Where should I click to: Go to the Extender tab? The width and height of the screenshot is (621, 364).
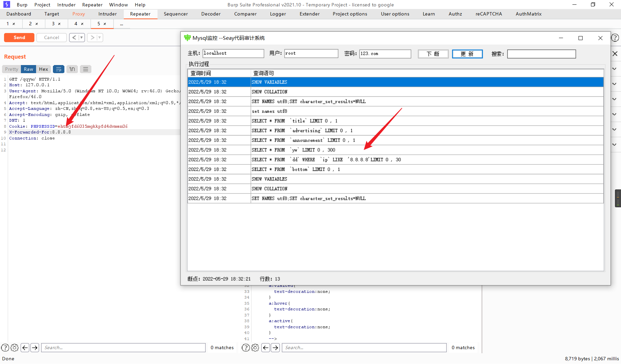coord(310,14)
